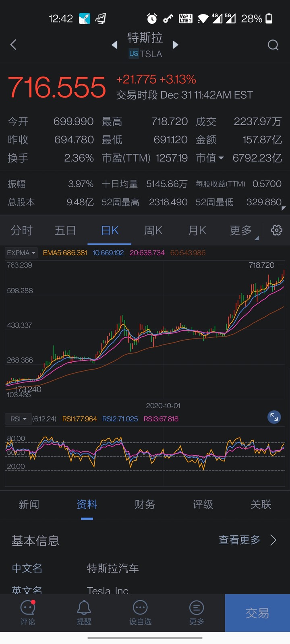The width and height of the screenshot is (290, 644).
Task: Tap the RSI oscillator sub-chart
Action: tap(145, 457)
